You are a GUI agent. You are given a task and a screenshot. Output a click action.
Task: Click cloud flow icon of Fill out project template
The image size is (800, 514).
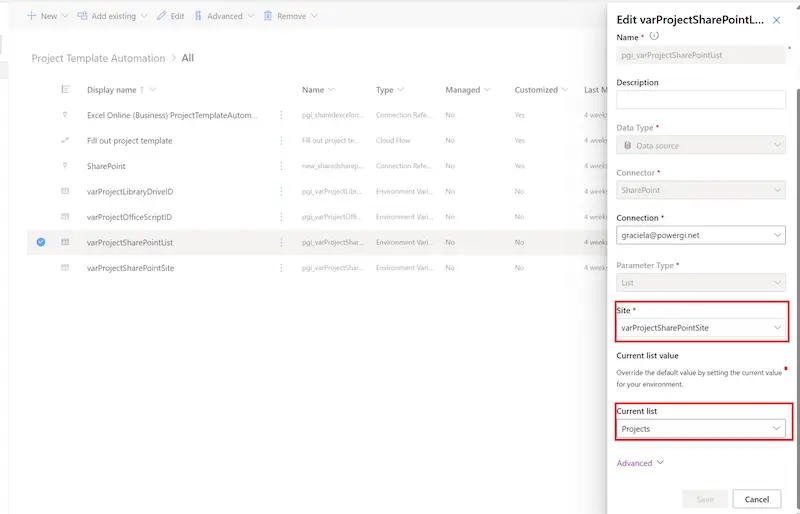point(65,140)
